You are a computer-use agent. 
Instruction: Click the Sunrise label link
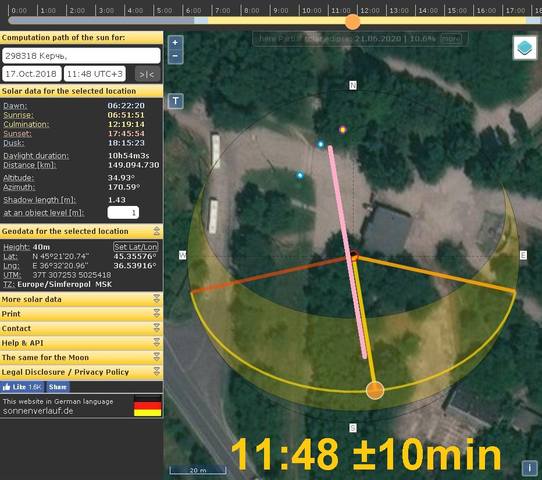18,115
